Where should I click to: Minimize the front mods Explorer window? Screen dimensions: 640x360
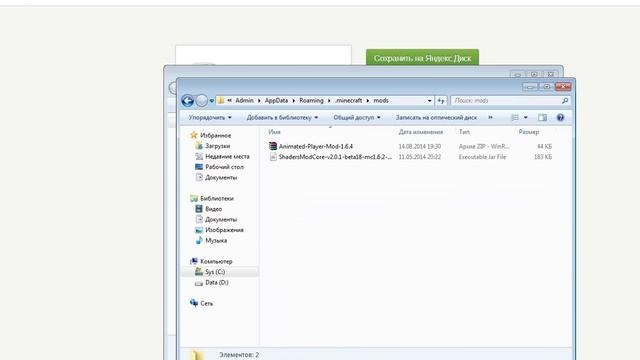530,87
